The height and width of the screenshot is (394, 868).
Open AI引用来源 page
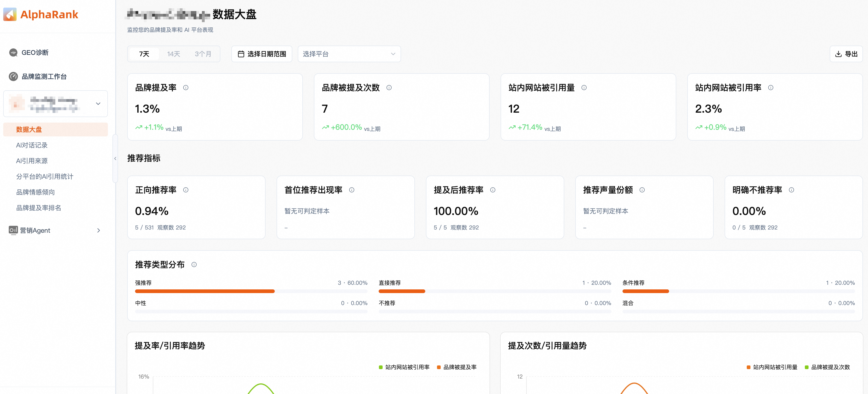click(x=32, y=161)
